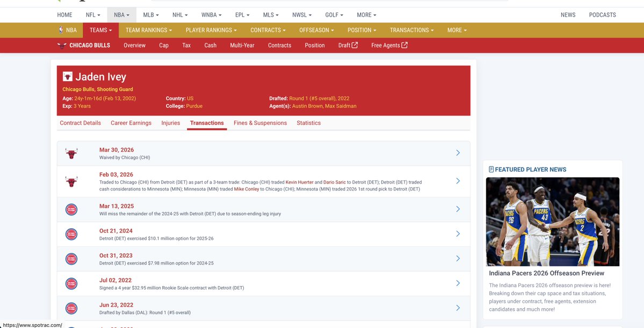
Task: Select the Transactions player tab
Action: [x=207, y=123]
